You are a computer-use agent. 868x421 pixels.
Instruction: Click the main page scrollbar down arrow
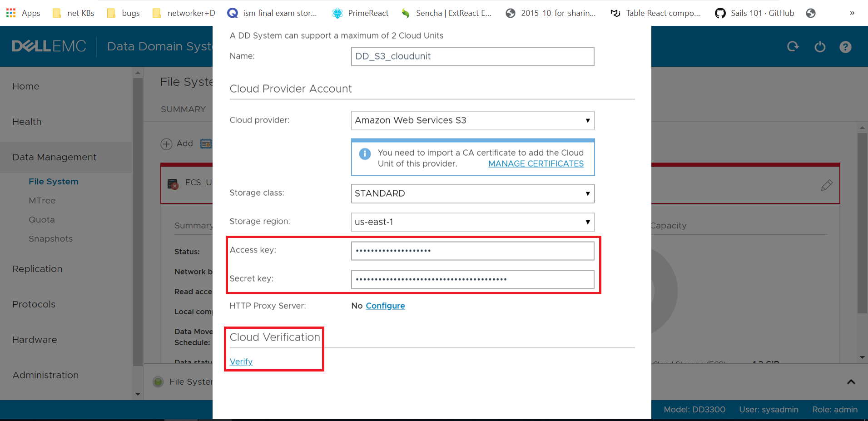[862, 357]
